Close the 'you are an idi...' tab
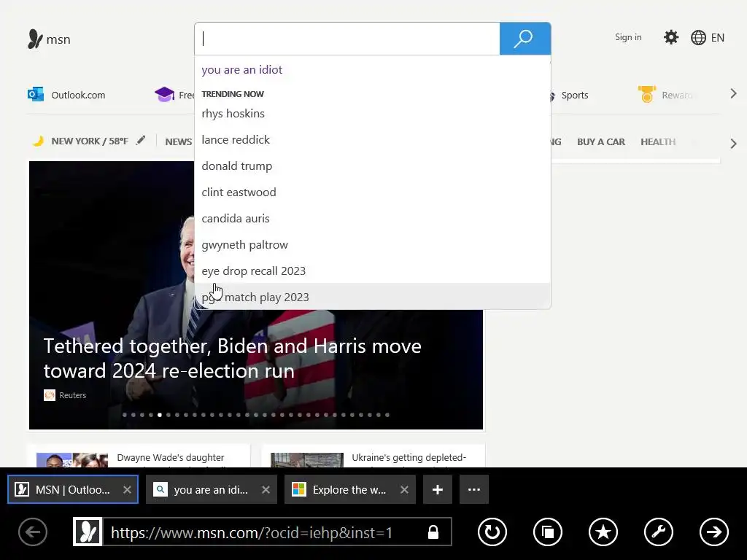The height and width of the screenshot is (560, 747). (x=266, y=489)
